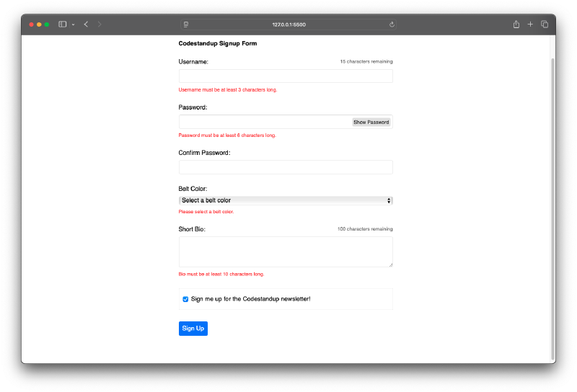Show the tab overview icon
The image size is (577, 392).
point(545,24)
